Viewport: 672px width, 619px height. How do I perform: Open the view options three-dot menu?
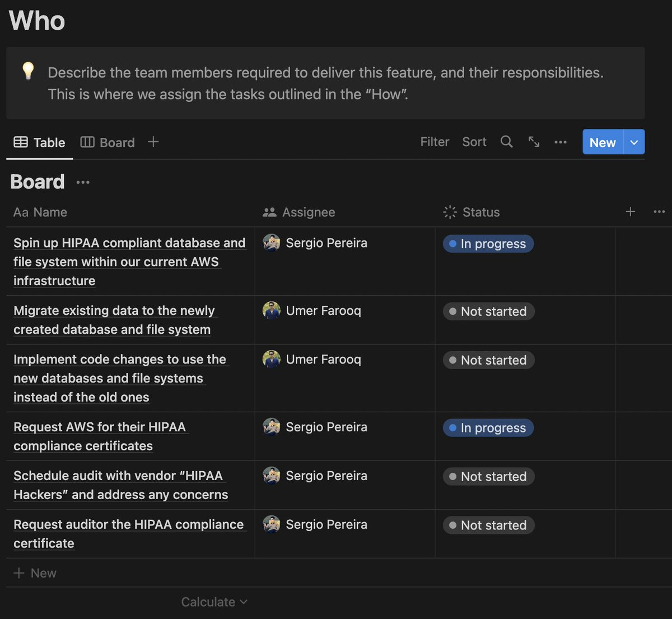pos(560,142)
